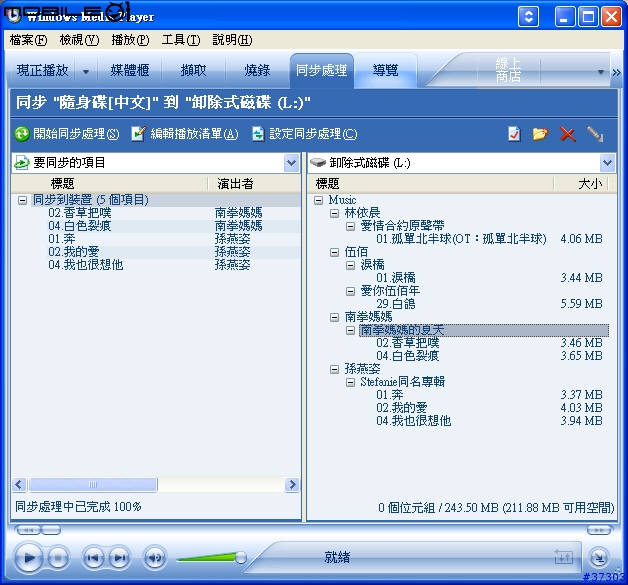
Task: Click the Previous track button
Action: pyautogui.click(x=93, y=557)
